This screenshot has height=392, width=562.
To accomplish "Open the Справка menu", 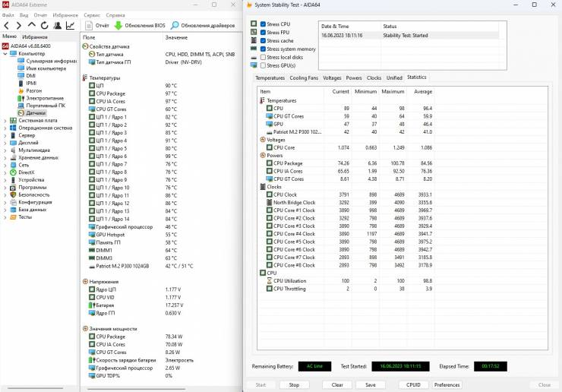I will click(115, 15).
